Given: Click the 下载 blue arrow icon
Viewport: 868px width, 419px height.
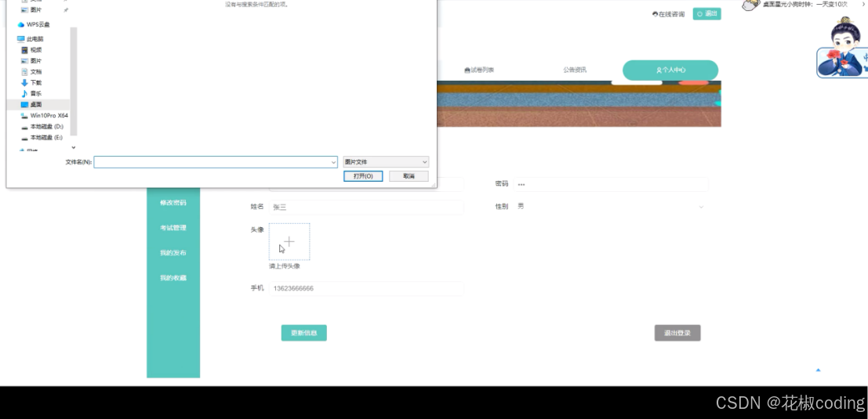Looking at the screenshot, I should coord(24,82).
